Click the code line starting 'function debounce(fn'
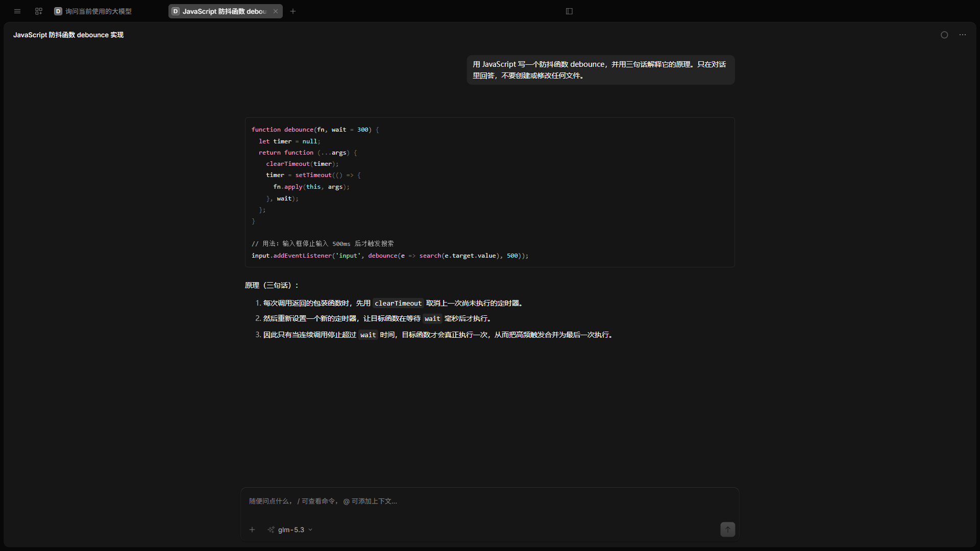This screenshot has width=980, height=551. (315, 130)
